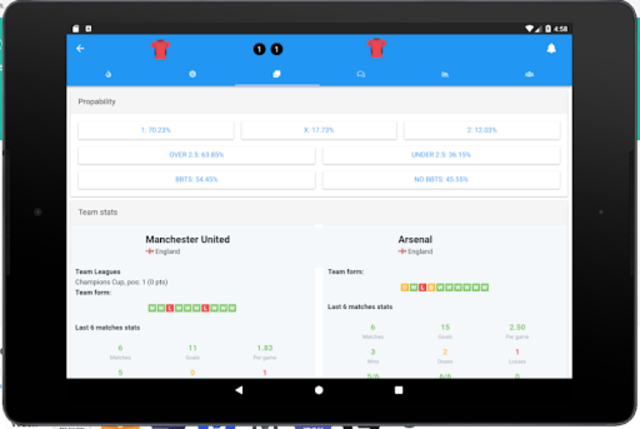Tap the Android recent apps square
This screenshot has width=640, height=429.
coord(399,390)
